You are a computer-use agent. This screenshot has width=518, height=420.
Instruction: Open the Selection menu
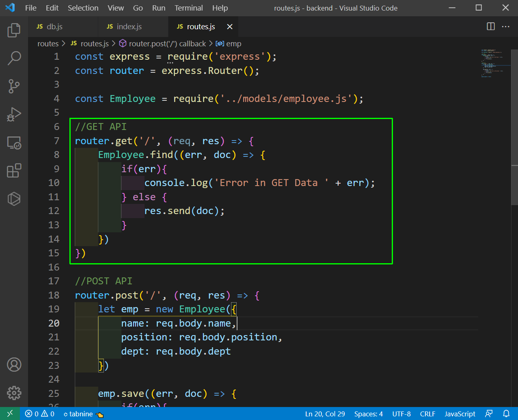83,8
